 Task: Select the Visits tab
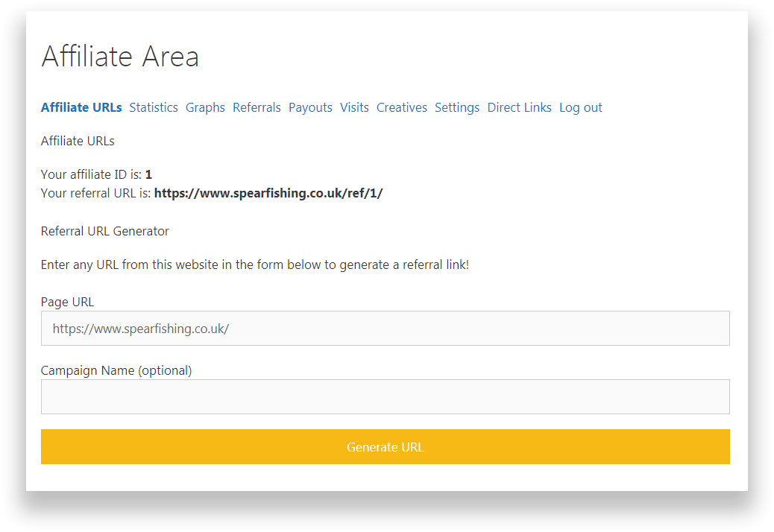point(354,107)
